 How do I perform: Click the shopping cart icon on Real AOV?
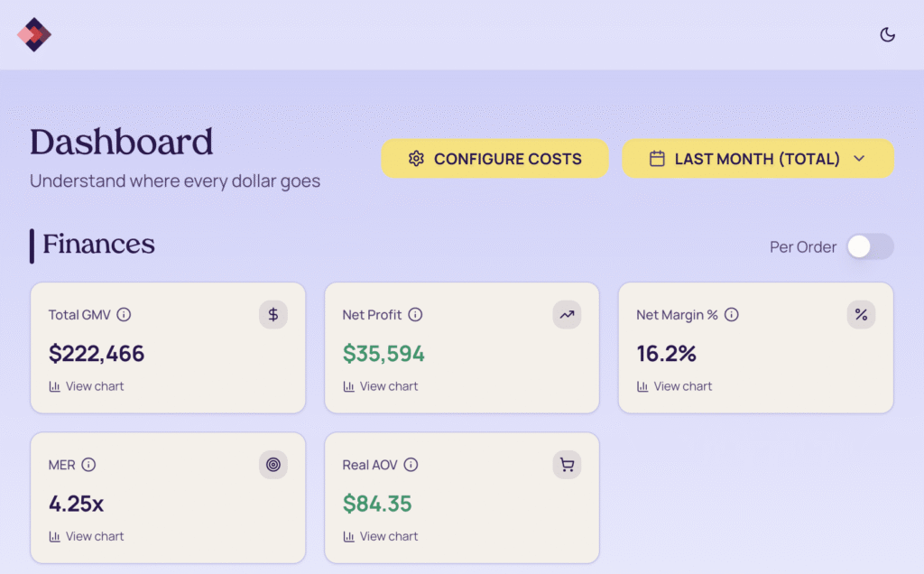567,465
